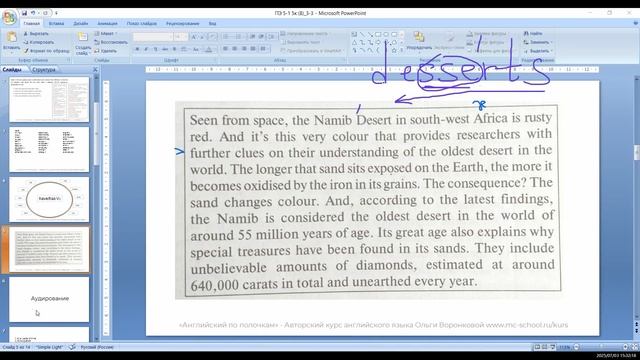Screen dimensions: 640x360
Task: Open the Slide Show (Показ слайдов) tab
Action: click(142, 24)
